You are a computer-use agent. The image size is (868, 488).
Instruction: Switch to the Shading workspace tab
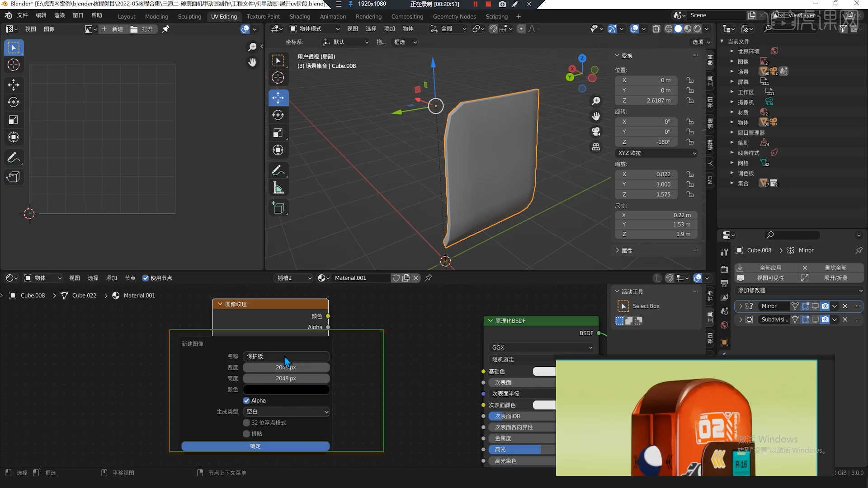tap(300, 16)
